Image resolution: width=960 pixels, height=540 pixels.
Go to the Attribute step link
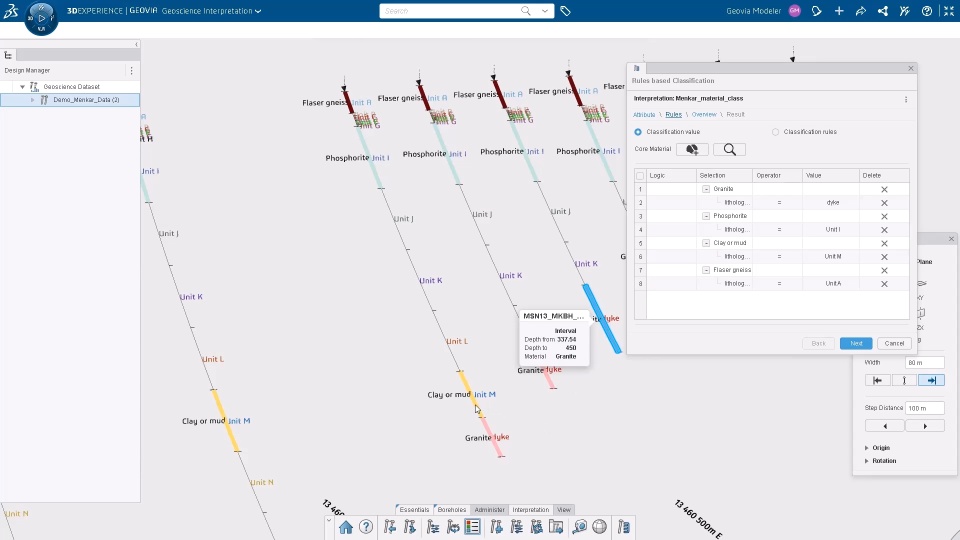pyautogui.click(x=643, y=114)
